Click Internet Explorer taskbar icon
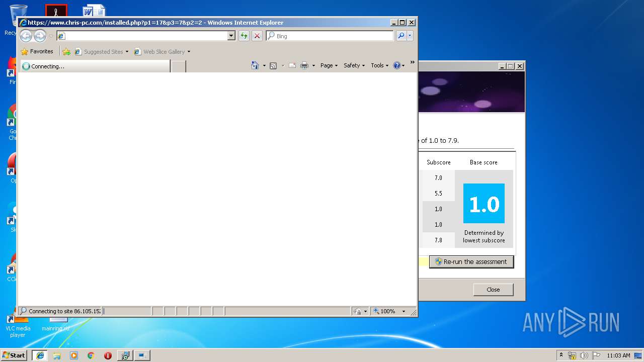This screenshot has height=362, width=644. tap(40, 355)
